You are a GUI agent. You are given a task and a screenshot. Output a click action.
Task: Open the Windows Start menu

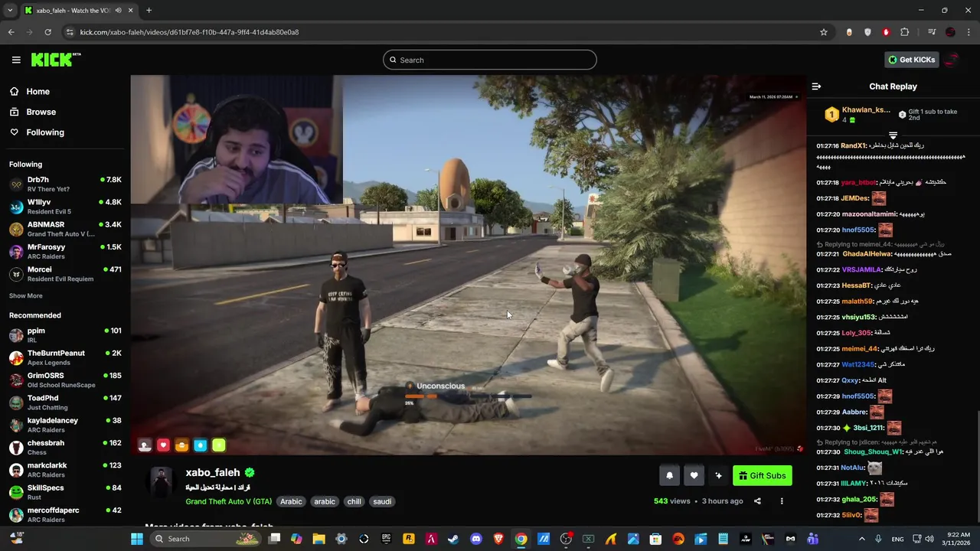click(x=137, y=539)
